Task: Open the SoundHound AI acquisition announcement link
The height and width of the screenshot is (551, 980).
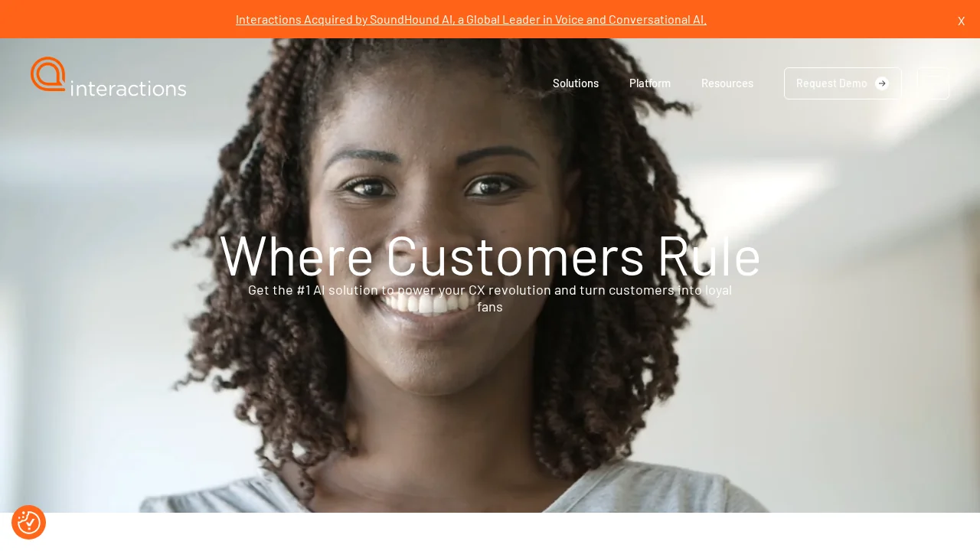Action: click(471, 19)
